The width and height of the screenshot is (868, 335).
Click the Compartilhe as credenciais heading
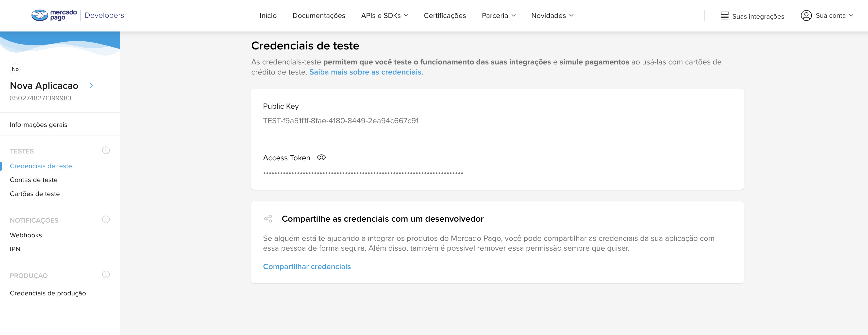383,219
